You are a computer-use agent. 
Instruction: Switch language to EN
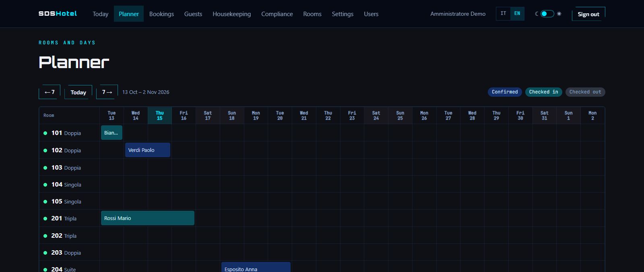[x=517, y=14]
